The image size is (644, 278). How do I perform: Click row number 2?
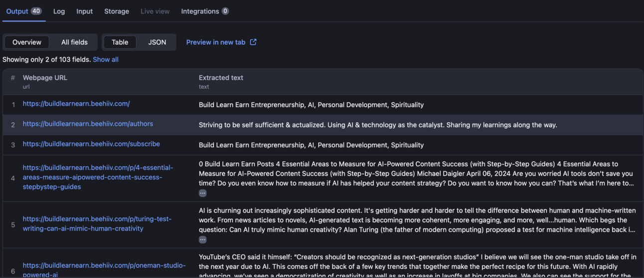click(13, 125)
